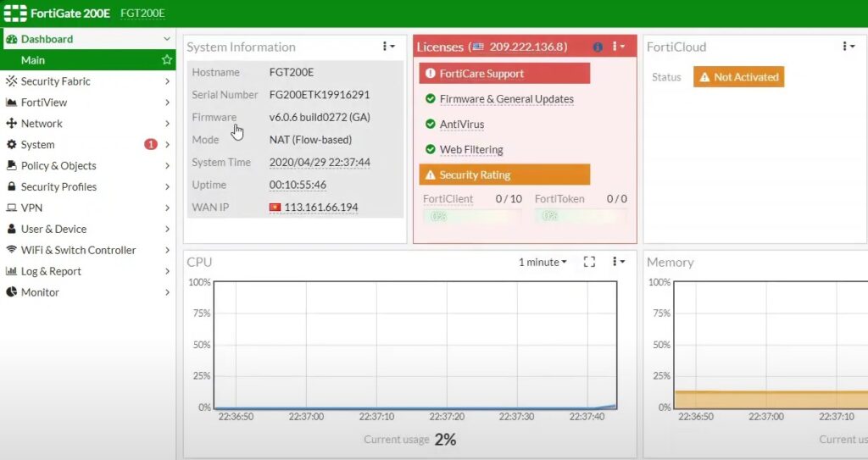The height and width of the screenshot is (460, 868).
Task: Click the AntiVirus license link
Action: tap(462, 124)
